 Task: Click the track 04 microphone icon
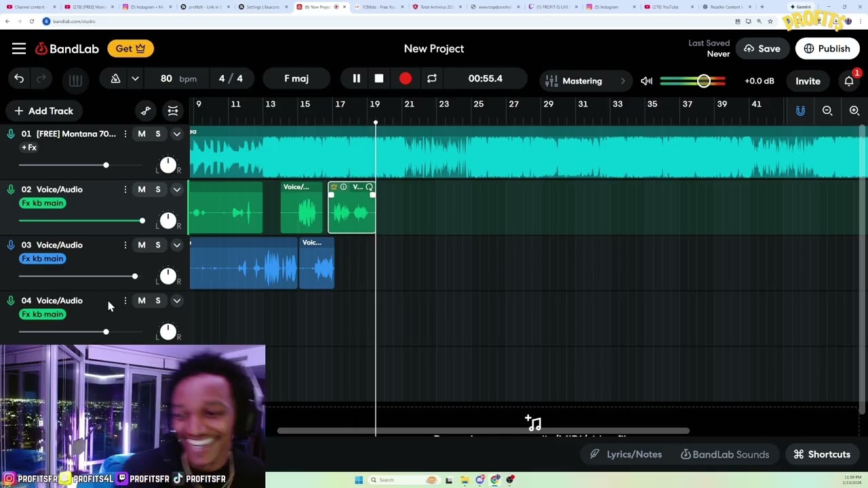pos(11,301)
